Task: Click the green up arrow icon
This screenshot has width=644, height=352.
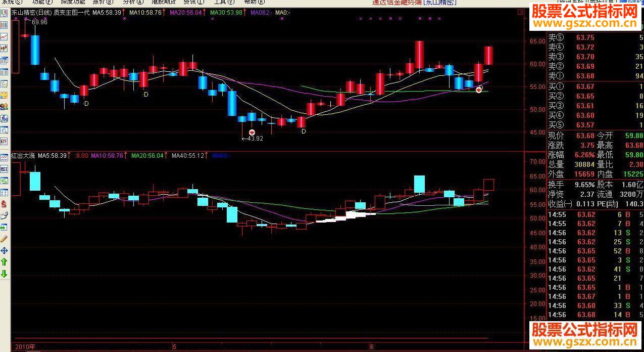Action: coord(4,262)
